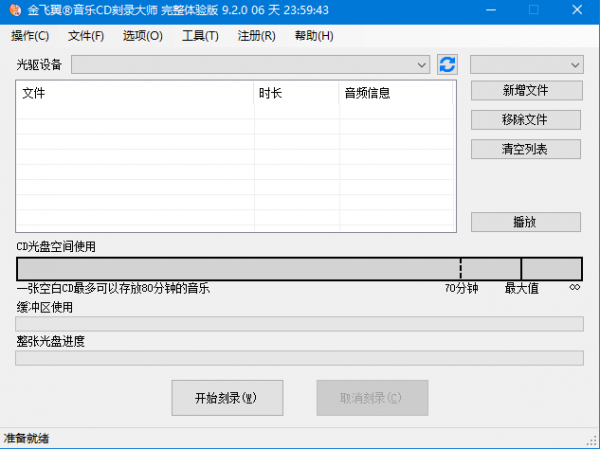Image resolution: width=600 pixels, height=449 pixels.
Task: Click the 移除文件 button
Action: [x=526, y=120]
